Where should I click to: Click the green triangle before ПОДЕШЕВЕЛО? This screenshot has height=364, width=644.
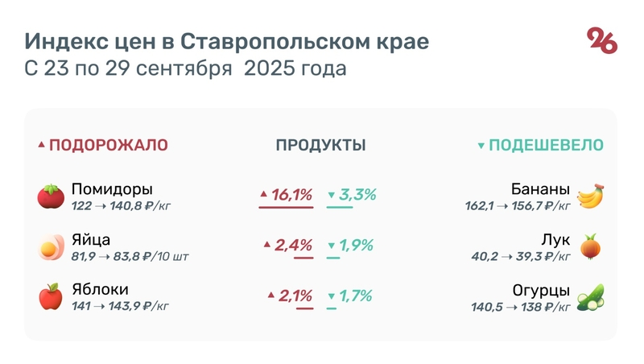pos(481,146)
